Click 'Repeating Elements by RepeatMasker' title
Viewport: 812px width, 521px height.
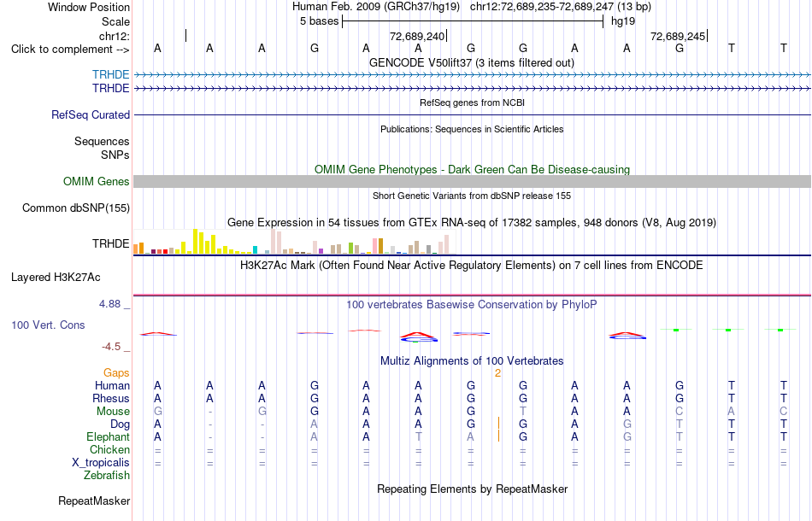pyautogui.click(x=473, y=489)
